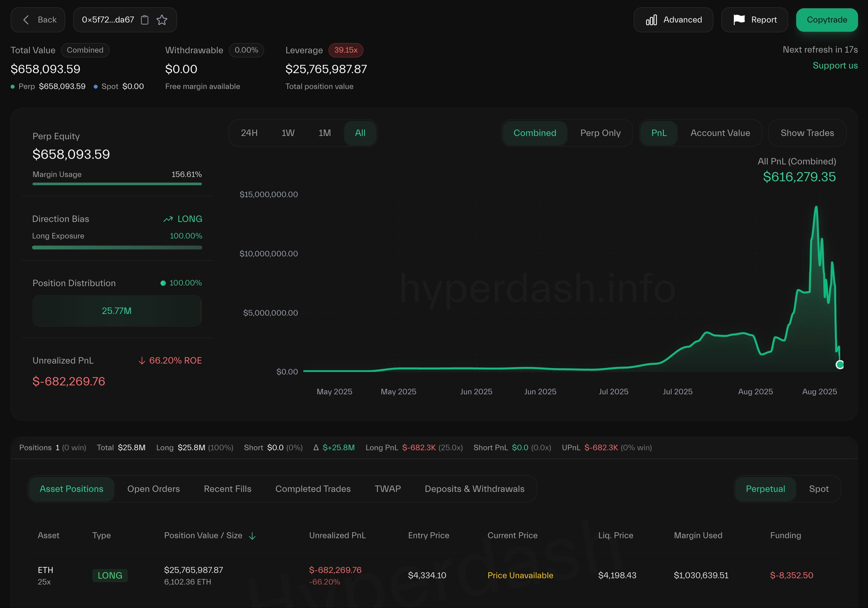Screen dimensions: 868x608
Task: Open the Recent Fills tab
Action: click(227, 489)
